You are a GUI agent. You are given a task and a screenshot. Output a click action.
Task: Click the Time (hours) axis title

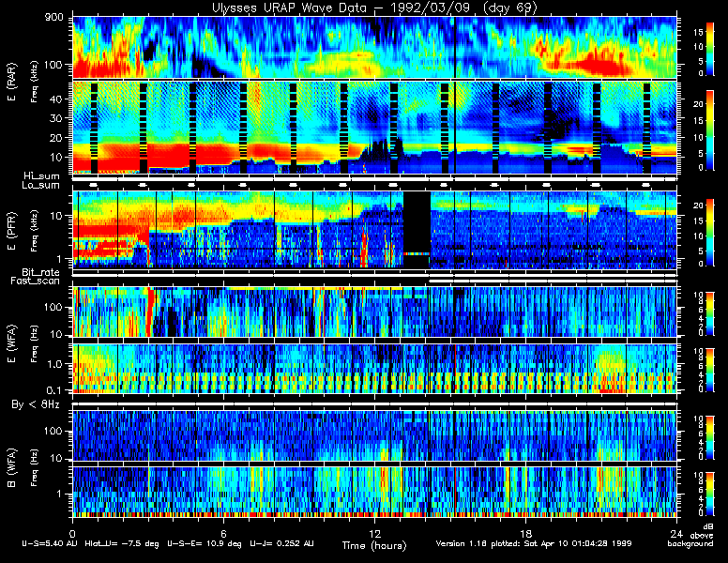tap(374, 545)
